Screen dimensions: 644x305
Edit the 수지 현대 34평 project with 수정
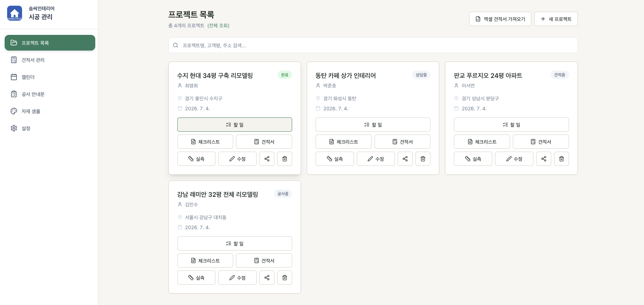237,159
